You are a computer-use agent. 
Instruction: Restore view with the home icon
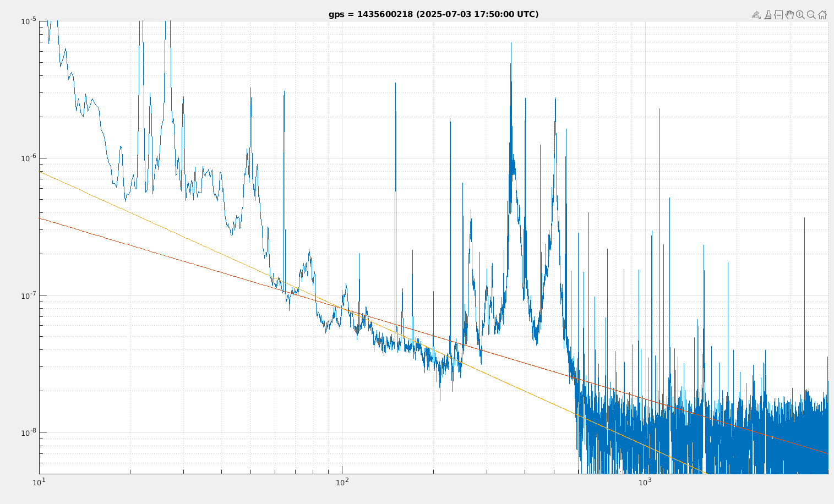(822, 15)
